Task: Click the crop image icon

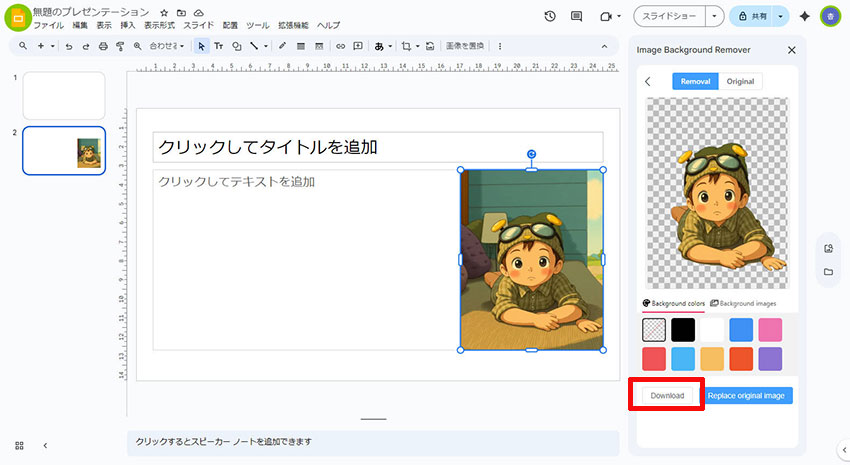Action: tap(406, 46)
